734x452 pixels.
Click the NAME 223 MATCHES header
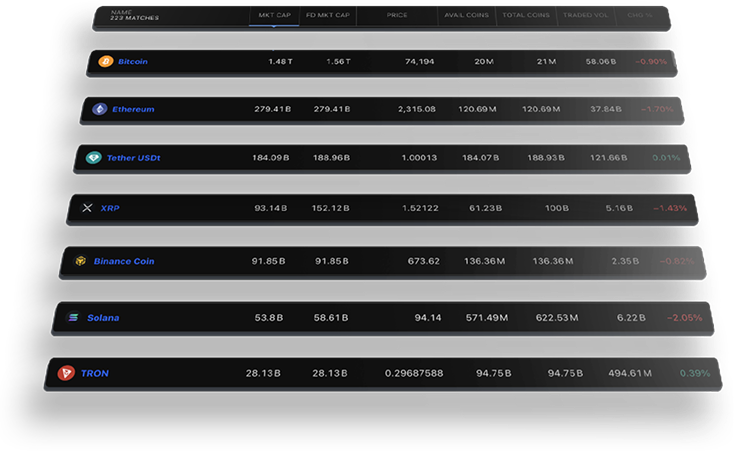[x=134, y=15]
